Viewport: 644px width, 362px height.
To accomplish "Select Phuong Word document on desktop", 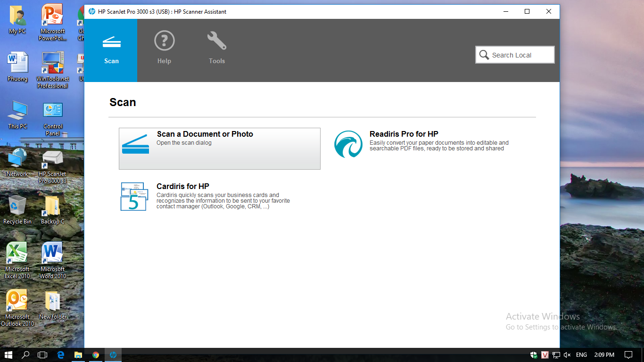I will 17,67.
